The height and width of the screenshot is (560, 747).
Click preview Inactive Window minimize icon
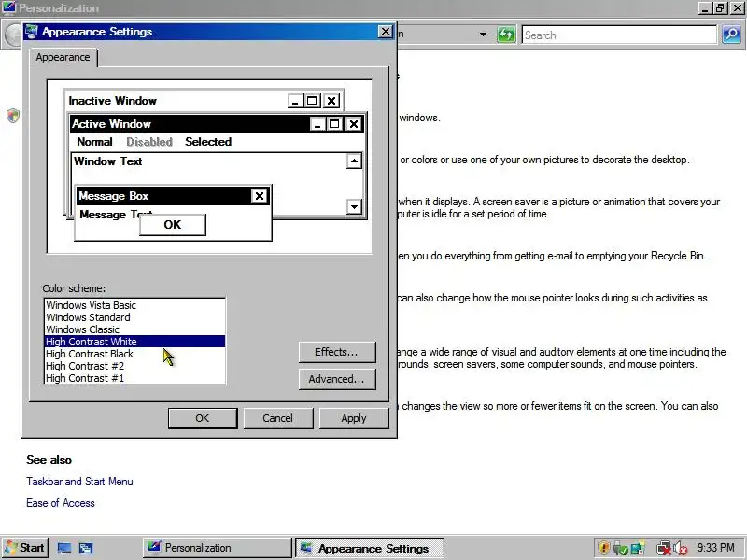click(x=295, y=101)
